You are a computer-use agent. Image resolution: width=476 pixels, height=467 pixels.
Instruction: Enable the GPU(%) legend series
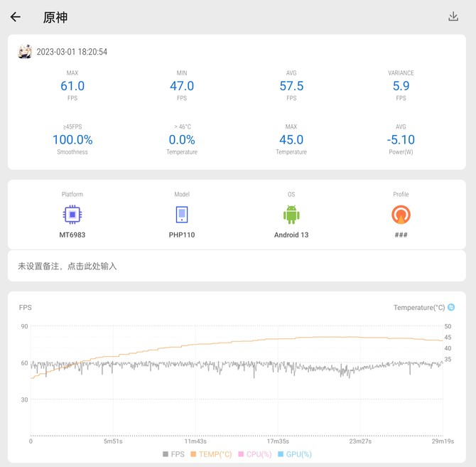tap(294, 454)
